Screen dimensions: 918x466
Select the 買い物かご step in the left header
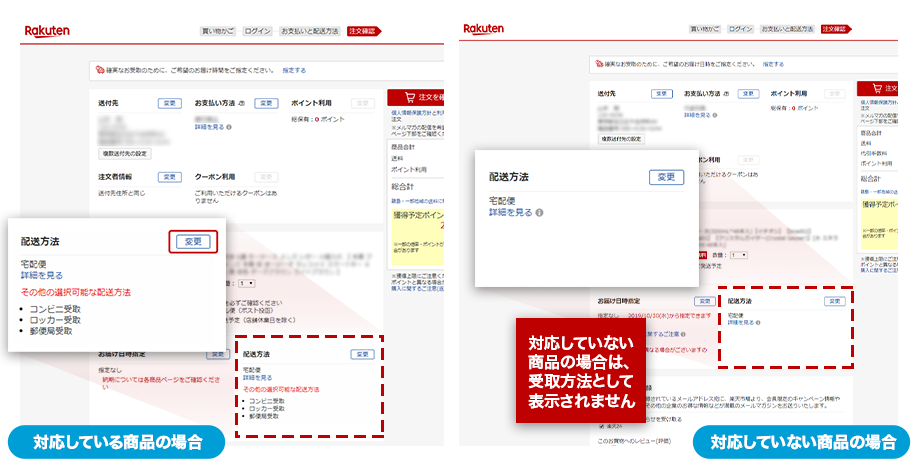(x=217, y=31)
